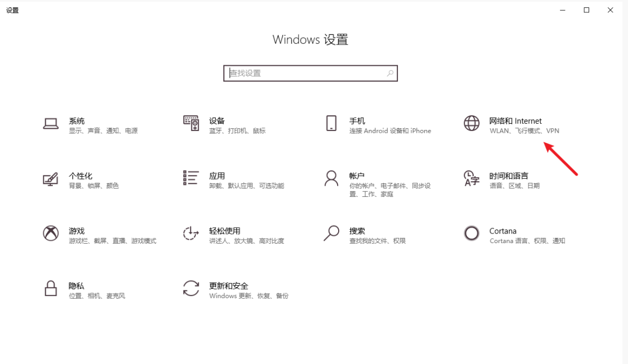Select the 手机 heading

pos(357,121)
